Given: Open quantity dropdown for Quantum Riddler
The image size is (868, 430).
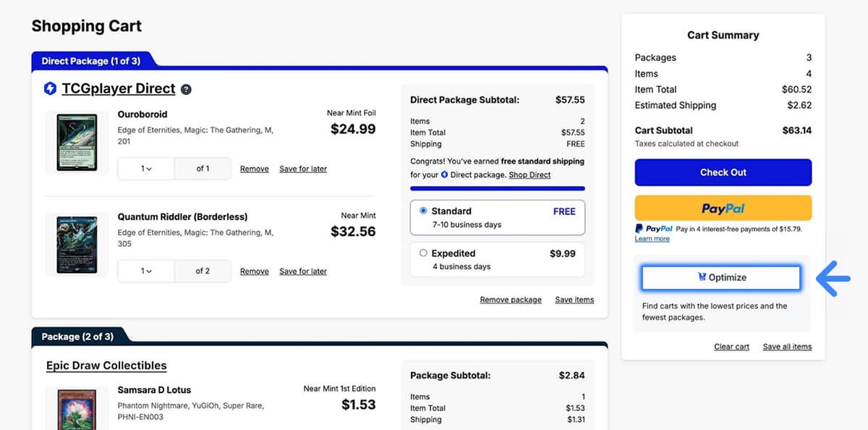Looking at the screenshot, I should 146,271.
